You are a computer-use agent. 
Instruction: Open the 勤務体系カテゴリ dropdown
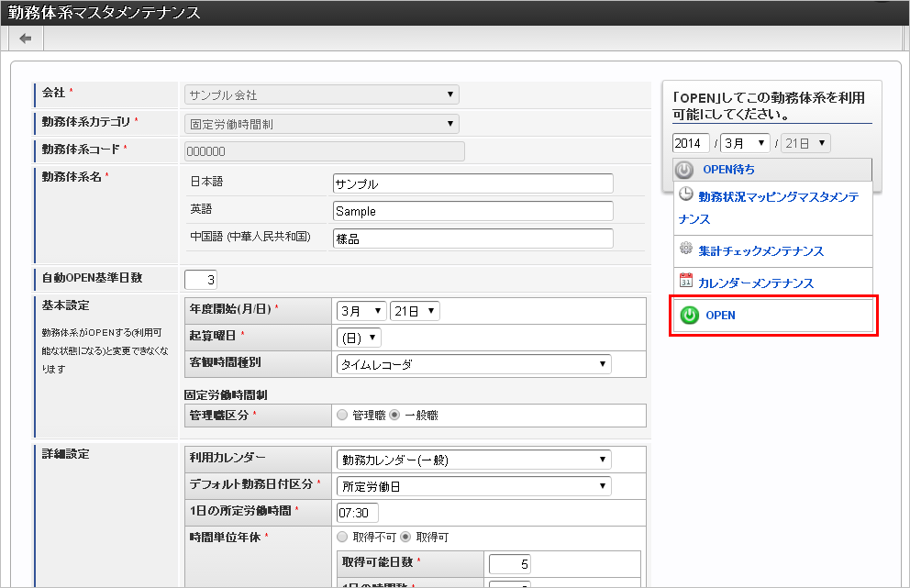(321, 124)
